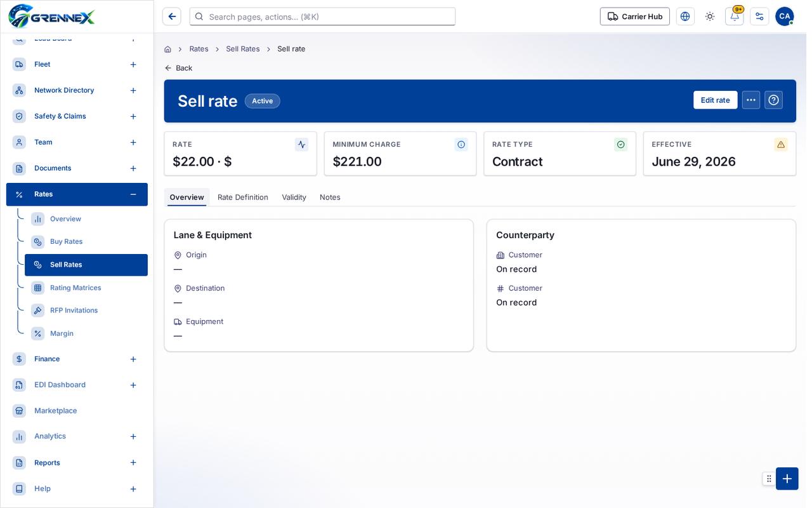Click the Grennex logo
812x508 pixels.
pos(51,16)
